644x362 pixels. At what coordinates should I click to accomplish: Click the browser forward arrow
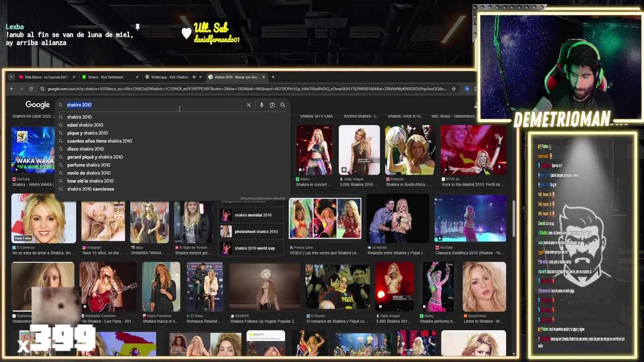click(x=21, y=89)
